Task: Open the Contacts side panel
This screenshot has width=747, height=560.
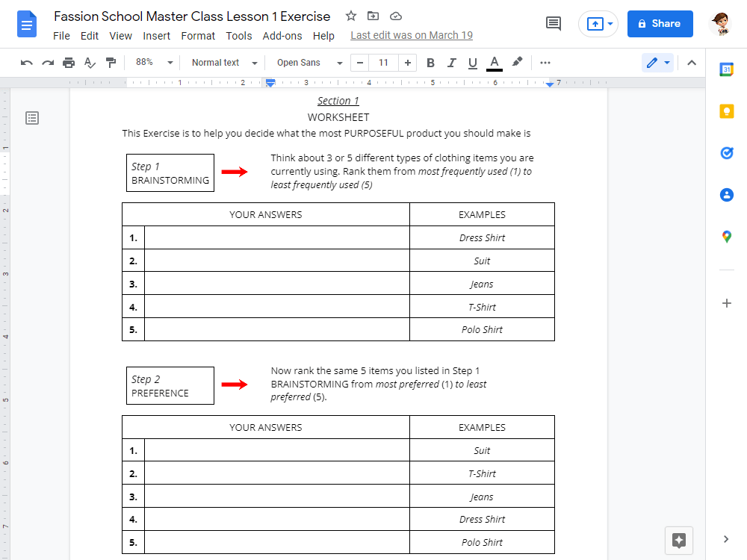Action: 727,195
